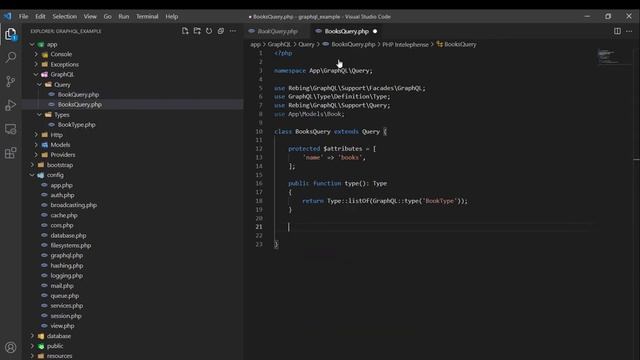Open view.php in config folder
The height and width of the screenshot is (360, 640).
tap(62, 326)
